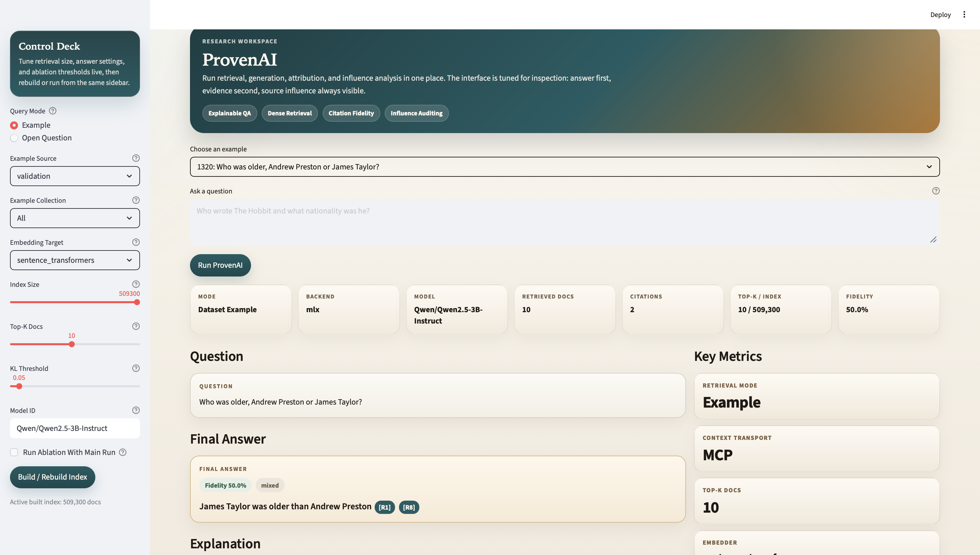The height and width of the screenshot is (555, 980).
Task: Click the Example Source help icon
Action: (136, 158)
